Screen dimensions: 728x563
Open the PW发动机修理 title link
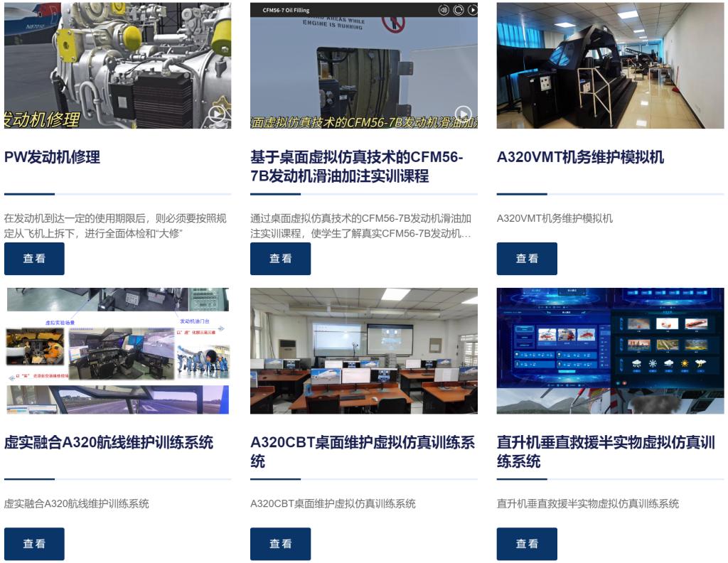pyautogui.click(x=52, y=157)
